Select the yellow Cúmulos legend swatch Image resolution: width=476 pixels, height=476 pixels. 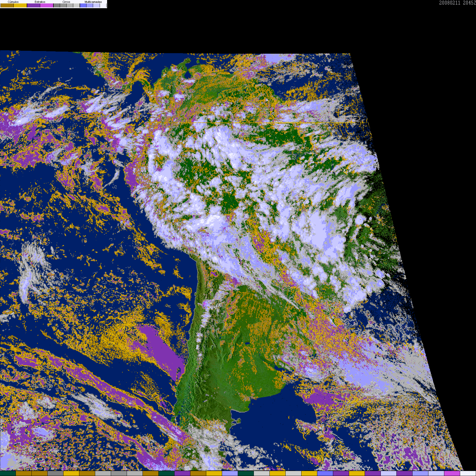pyautogui.click(x=20, y=5)
